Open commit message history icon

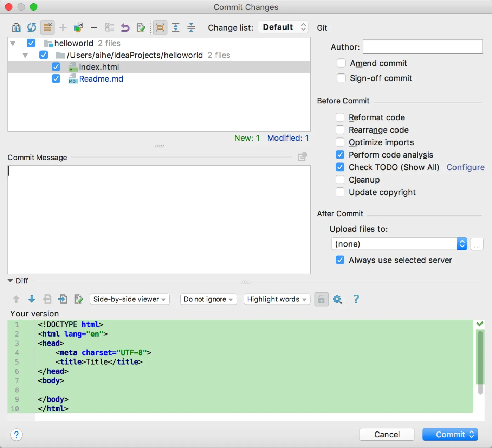coord(302,156)
